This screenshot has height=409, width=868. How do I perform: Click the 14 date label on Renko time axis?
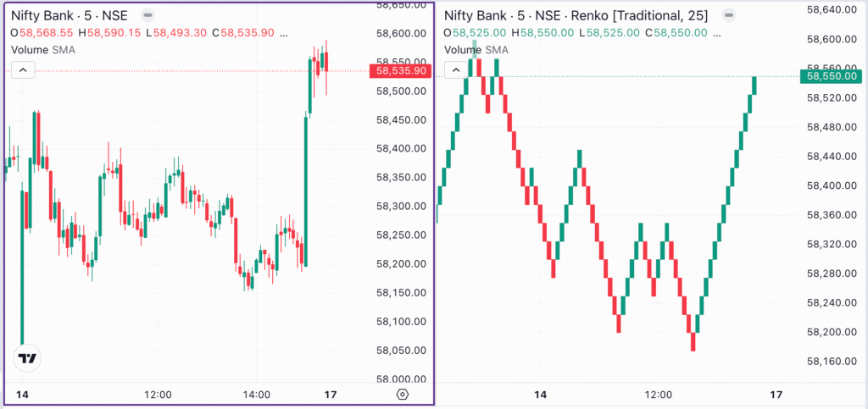541,395
